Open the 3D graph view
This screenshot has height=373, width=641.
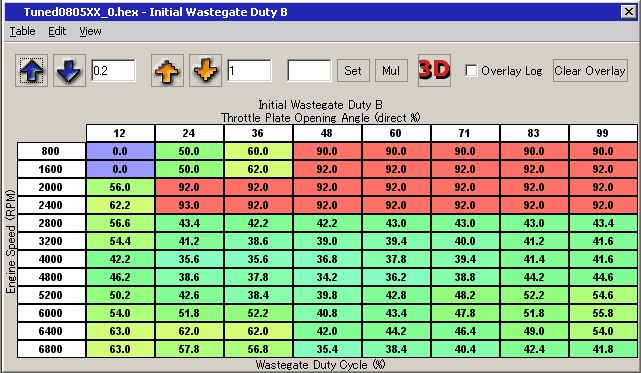point(434,71)
